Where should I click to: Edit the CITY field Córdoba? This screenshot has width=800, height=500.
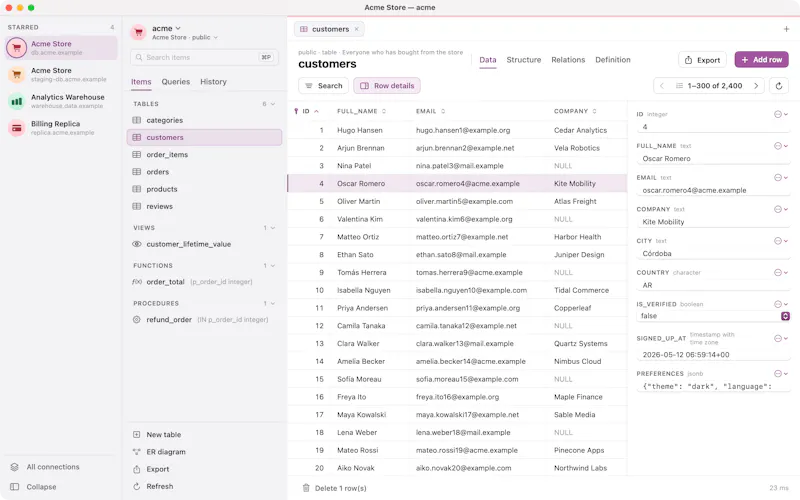(x=713, y=254)
